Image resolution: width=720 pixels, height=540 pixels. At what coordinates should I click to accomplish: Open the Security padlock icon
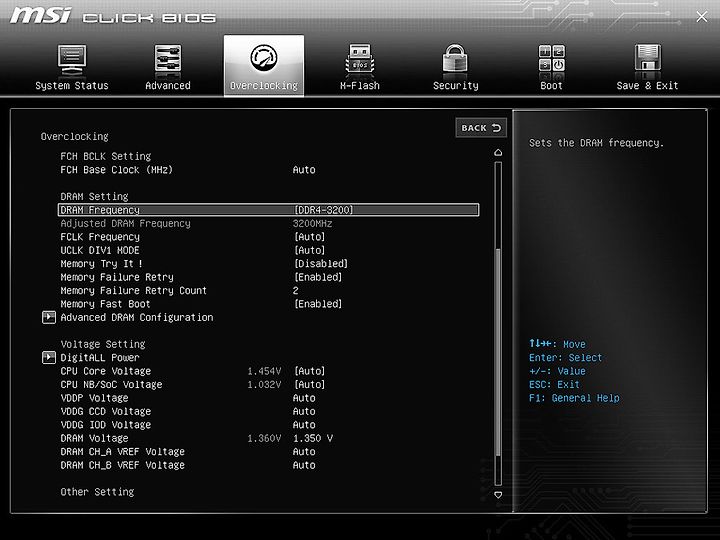click(455, 59)
